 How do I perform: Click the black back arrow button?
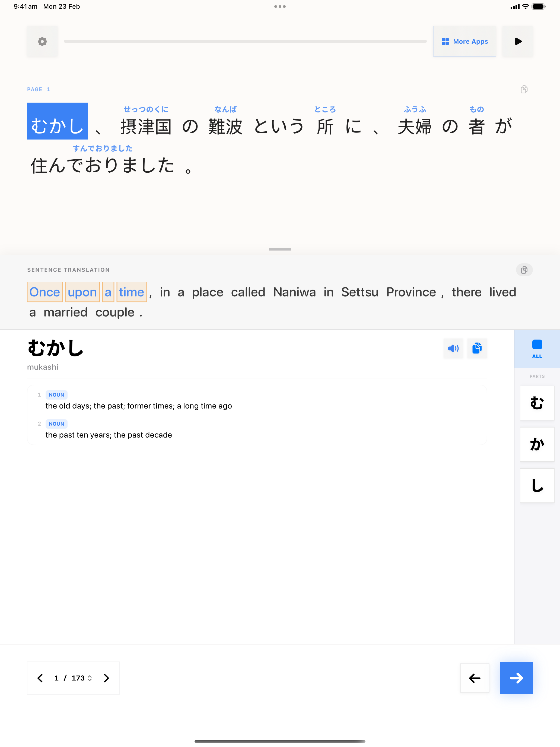(474, 678)
